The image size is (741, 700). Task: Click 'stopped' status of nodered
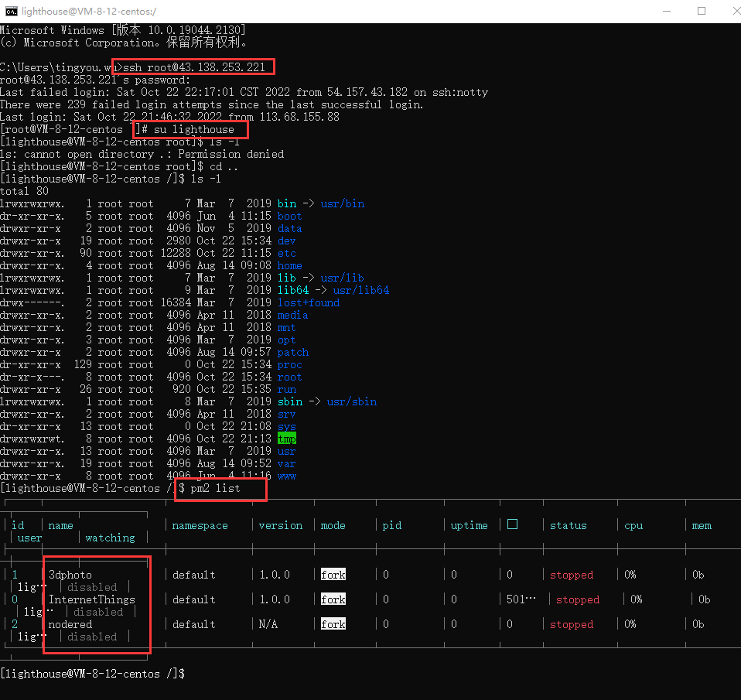[x=572, y=624]
